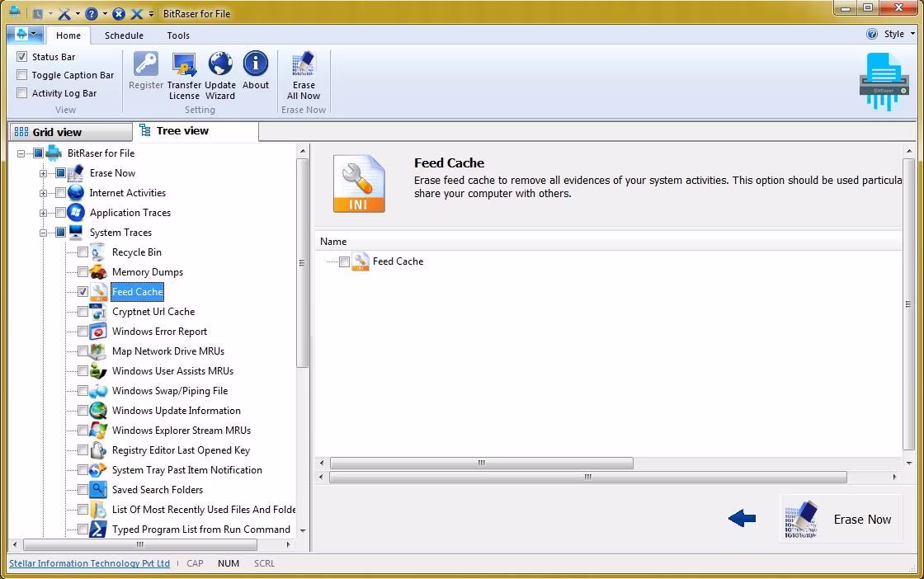924x579 pixels.
Task: Click the Registry Editor Last Opened Key icon
Action: pyautogui.click(x=98, y=450)
